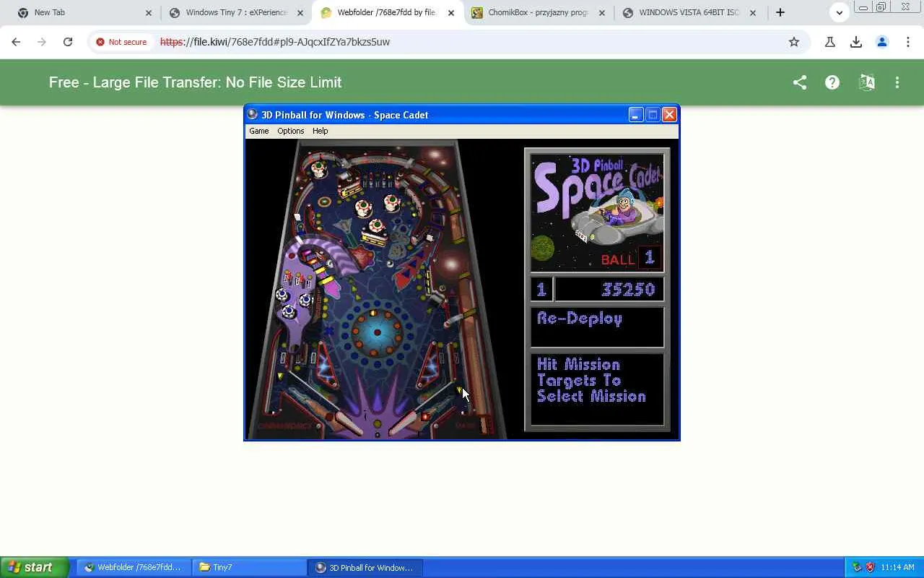The image size is (924, 578).
Task: Open the Chrome three-dot menu
Action: click(908, 42)
